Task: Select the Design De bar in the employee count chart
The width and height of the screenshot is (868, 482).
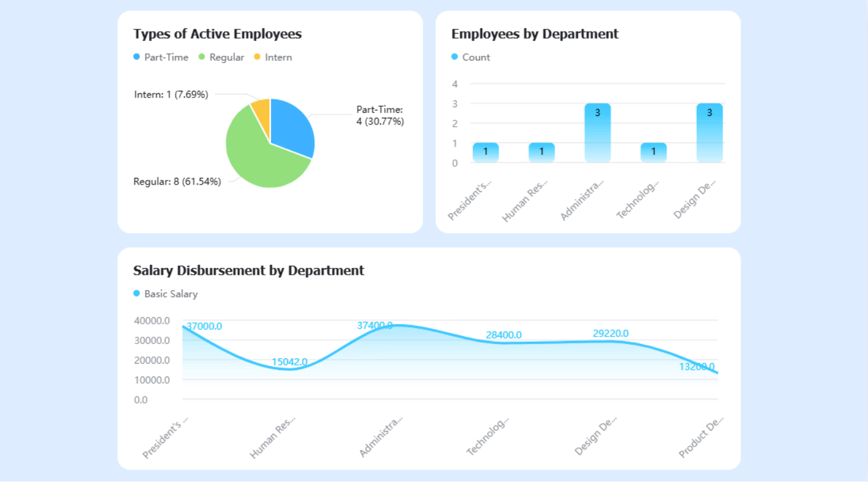Action: [x=710, y=132]
